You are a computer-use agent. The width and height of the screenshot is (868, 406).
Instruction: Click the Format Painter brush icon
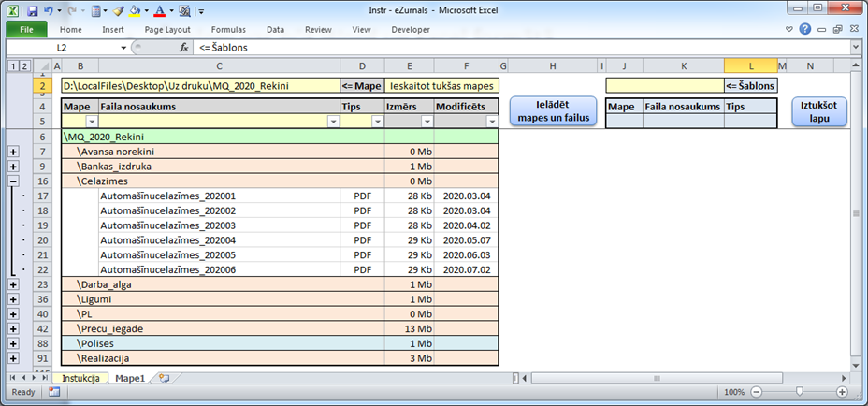coord(117,10)
